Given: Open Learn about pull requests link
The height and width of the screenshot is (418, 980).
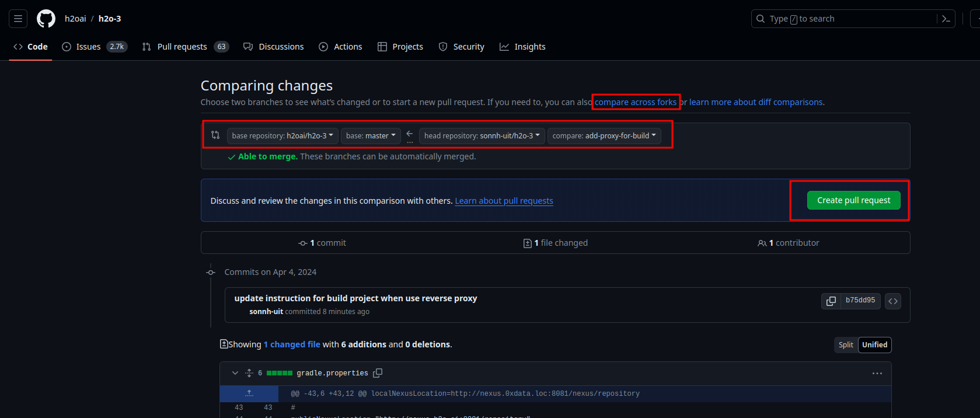Looking at the screenshot, I should coord(504,201).
